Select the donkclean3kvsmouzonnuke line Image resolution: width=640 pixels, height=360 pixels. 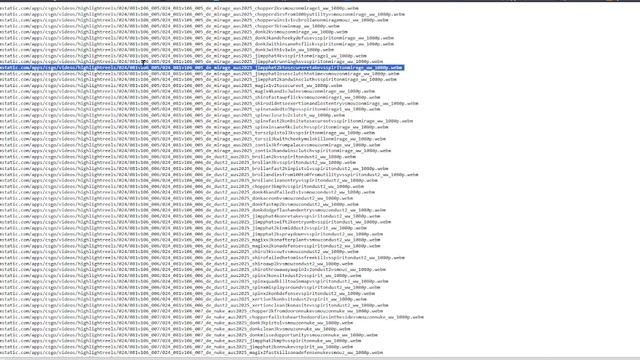(x=175, y=329)
